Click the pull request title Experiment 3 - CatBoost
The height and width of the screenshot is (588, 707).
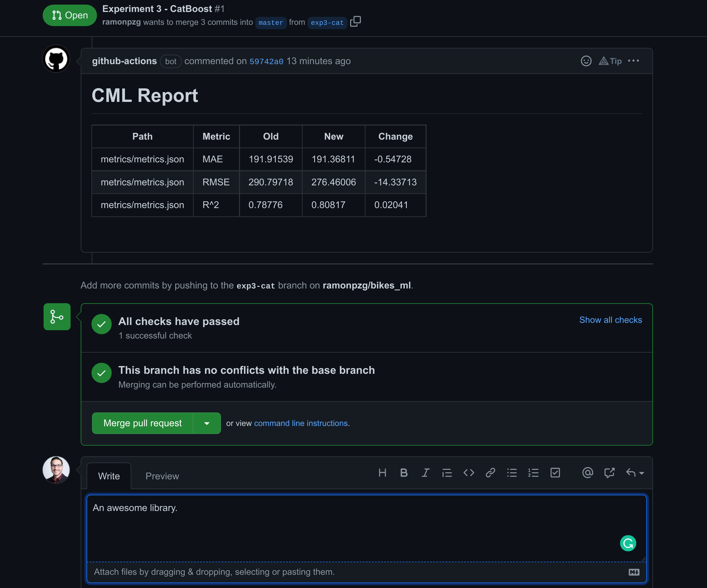click(157, 9)
